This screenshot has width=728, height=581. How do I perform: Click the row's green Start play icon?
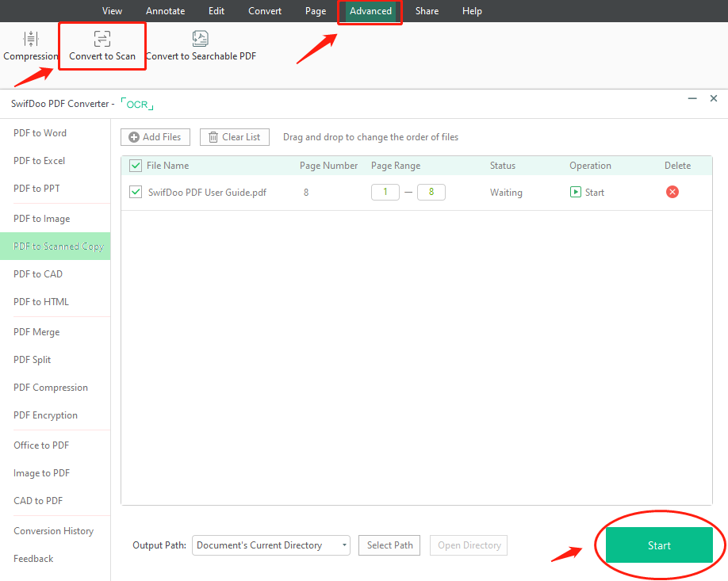pyautogui.click(x=575, y=192)
